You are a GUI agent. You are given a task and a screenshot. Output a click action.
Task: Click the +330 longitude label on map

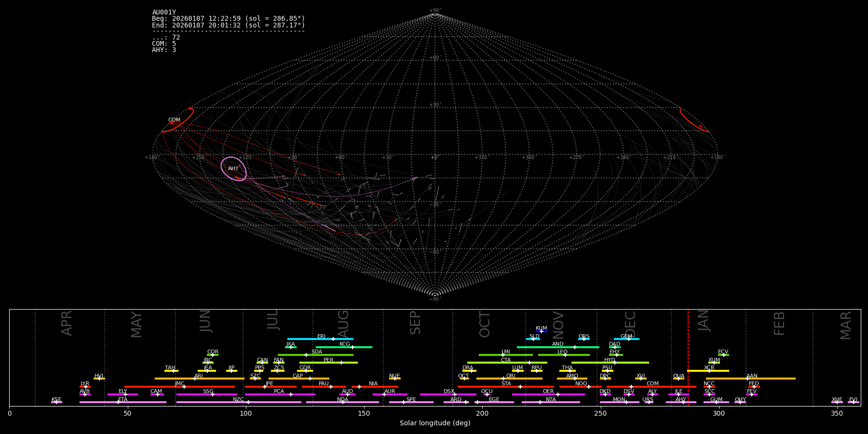point(481,158)
